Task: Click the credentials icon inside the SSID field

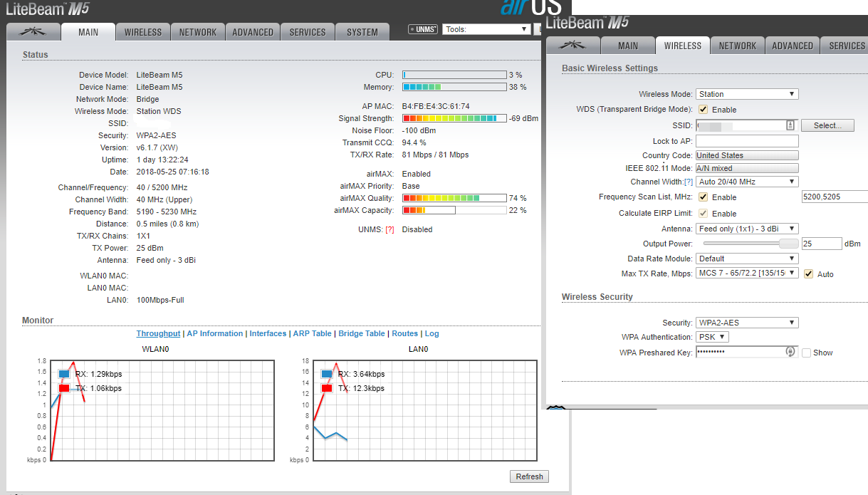Action: coord(790,125)
